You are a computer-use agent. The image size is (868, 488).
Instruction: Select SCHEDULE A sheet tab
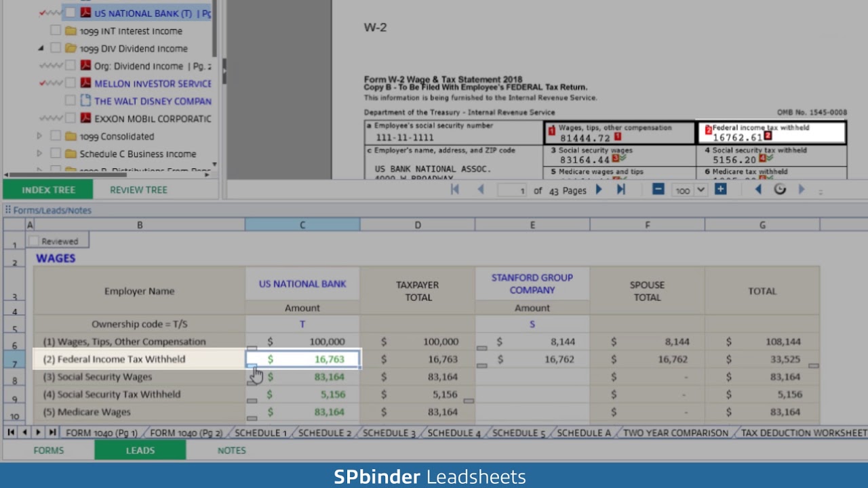(584, 432)
